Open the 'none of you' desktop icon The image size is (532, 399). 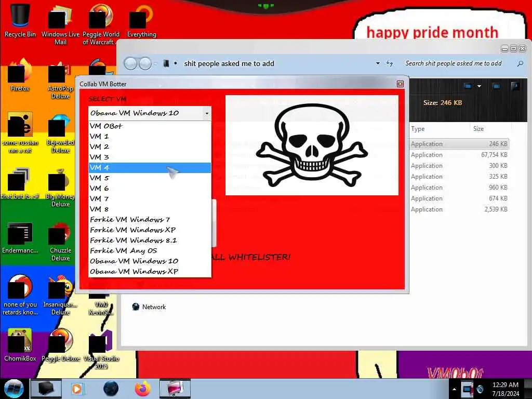(x=20, y=295)
